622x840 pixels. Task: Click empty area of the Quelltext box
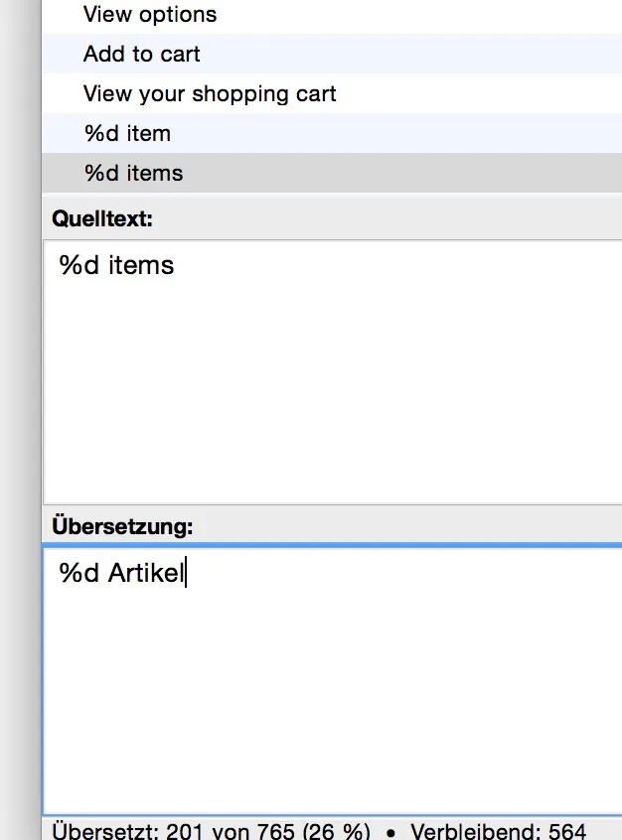(333, 396)
